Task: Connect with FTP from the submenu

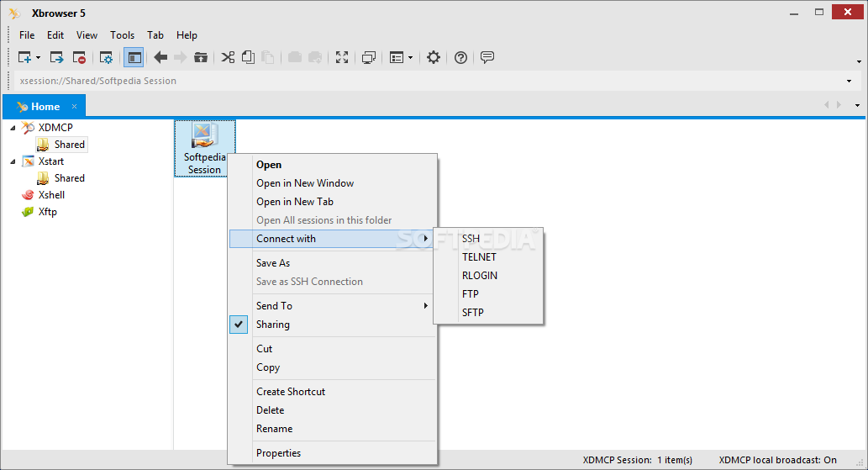Action: 488,294
